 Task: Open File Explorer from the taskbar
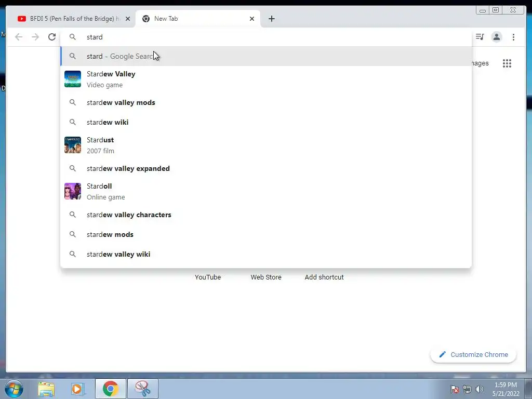46,389
